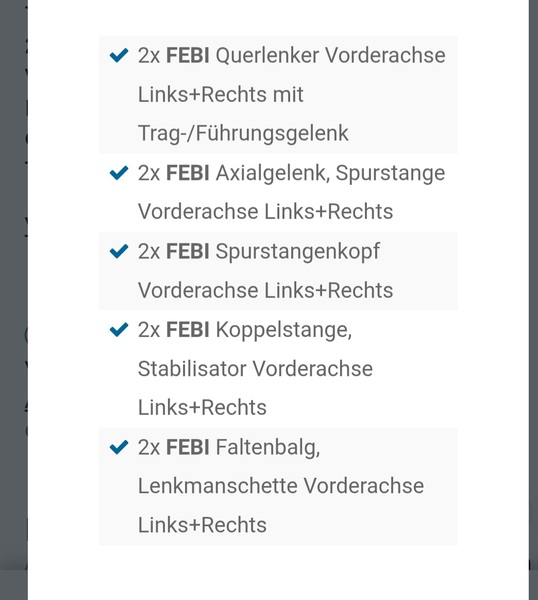Click bold FEBI in the Querlenker row
Screen dimensions: 538x600
click(187, 55)
